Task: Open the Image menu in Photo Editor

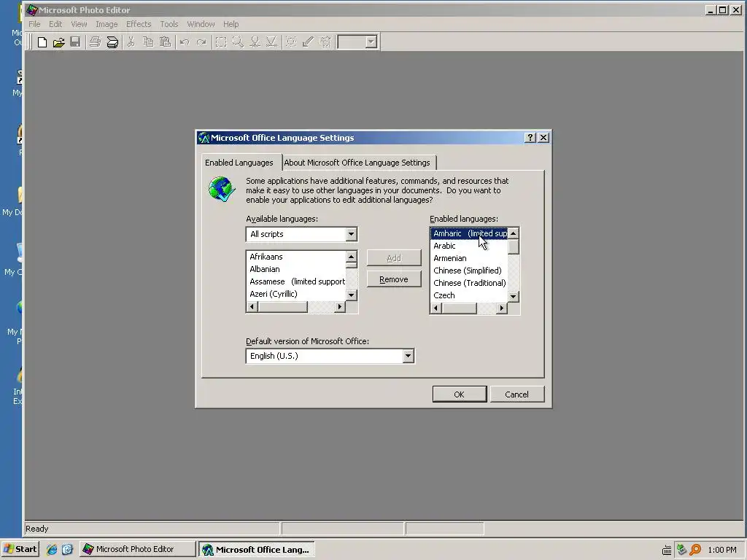Action: point(107,24)
